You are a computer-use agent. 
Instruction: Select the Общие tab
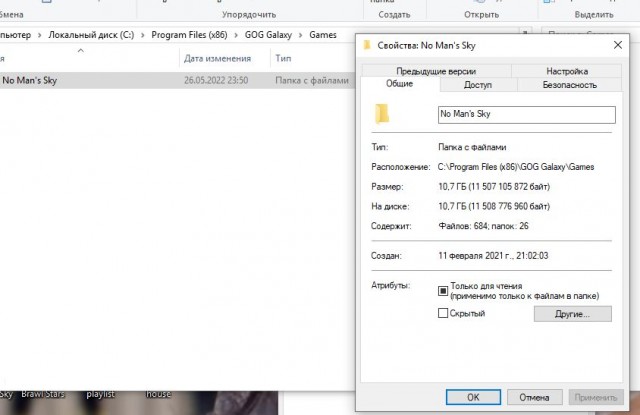click(400, 84)
